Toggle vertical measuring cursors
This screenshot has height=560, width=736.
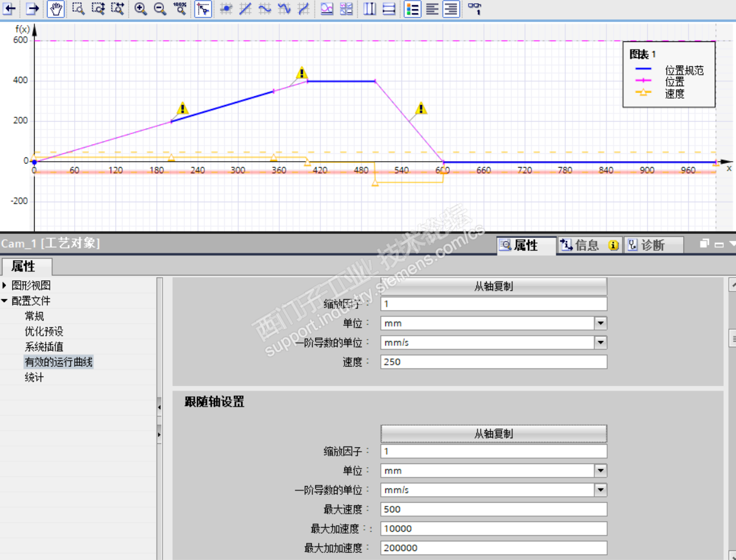(370, 8)
